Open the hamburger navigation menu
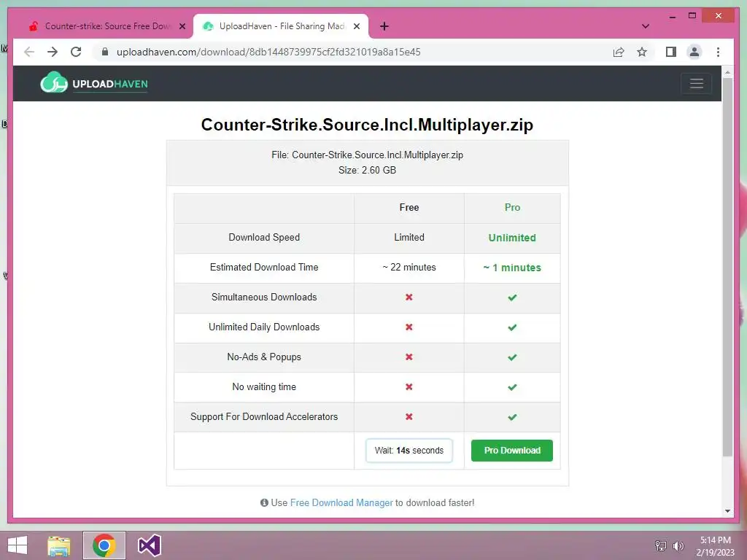This screenshot has height=560, width=747. pyautogui.click(x=696, y=83)
